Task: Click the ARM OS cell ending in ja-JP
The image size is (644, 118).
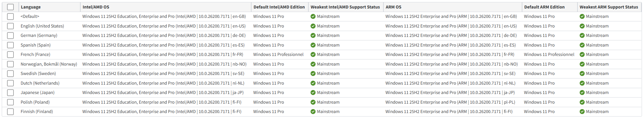Action: coord(450,93)
